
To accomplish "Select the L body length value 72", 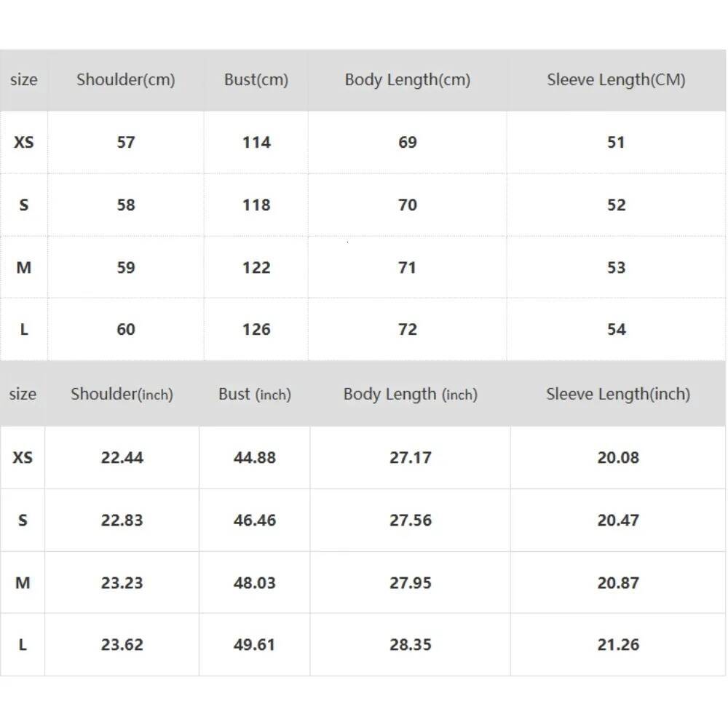I will point(408,330).
